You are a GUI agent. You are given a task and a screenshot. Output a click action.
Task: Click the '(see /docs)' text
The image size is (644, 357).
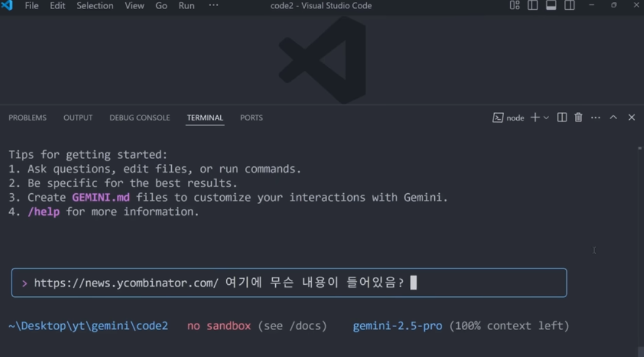pos(292,326)
